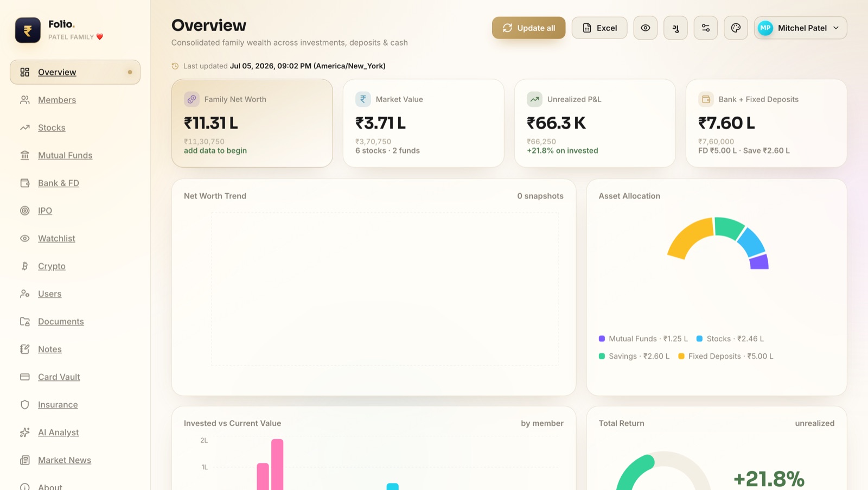Click the Notes pencil-pad icon

tap(25, 349)
